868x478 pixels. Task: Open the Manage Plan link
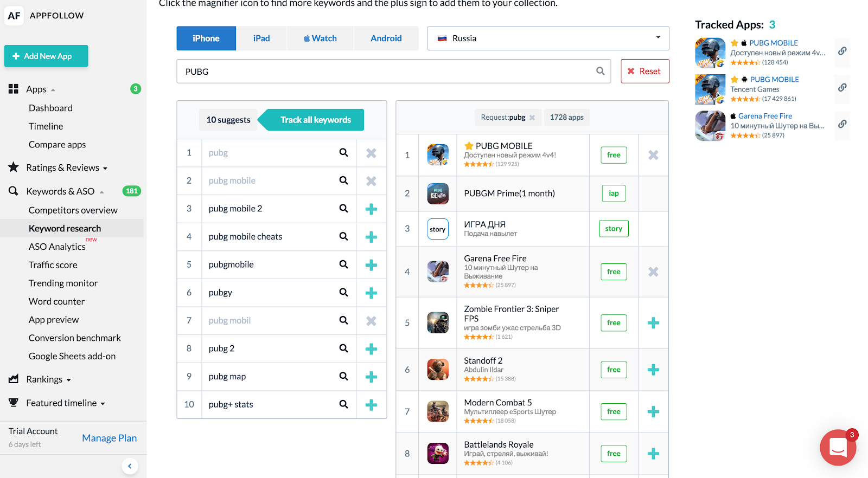pyautogui.click(x=109, y=438)
